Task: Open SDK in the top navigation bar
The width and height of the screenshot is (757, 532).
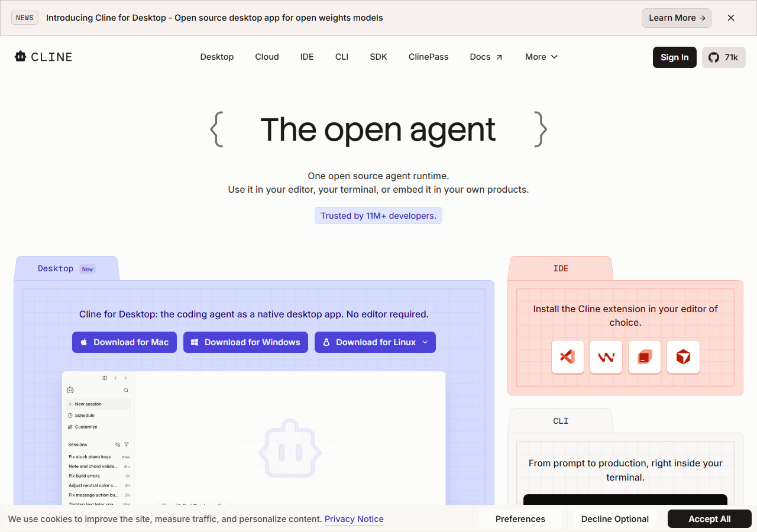Action: point(378,57)
